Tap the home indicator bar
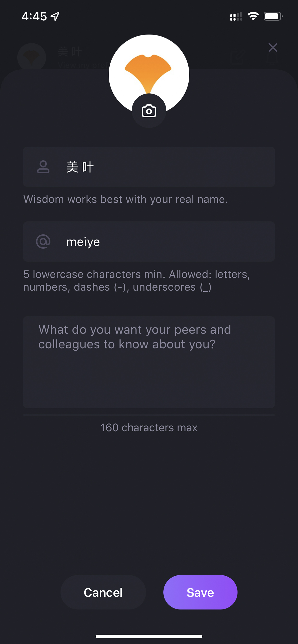This screenshot has width=298, height=644. pos(149,636)
